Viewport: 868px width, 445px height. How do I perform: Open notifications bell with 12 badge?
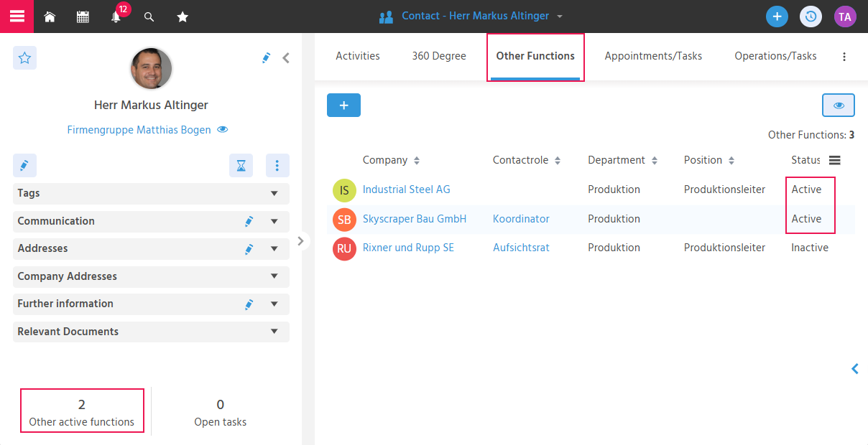pos(116,16)
